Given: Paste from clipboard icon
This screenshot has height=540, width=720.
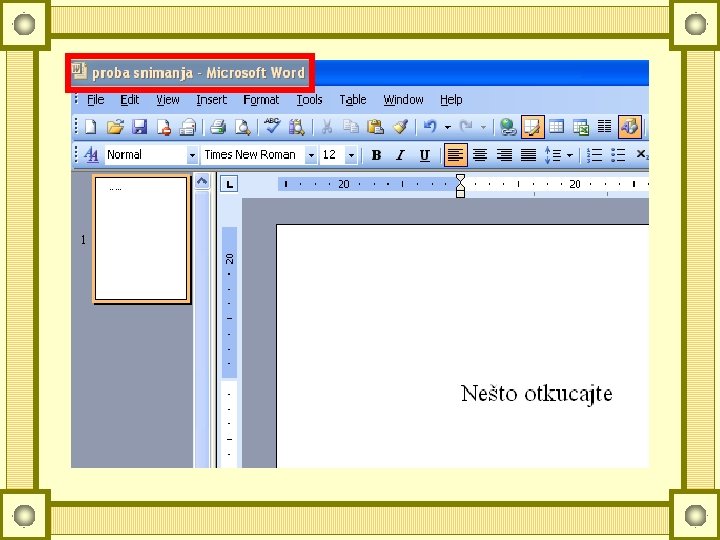Looking at the screenshot, I should 375,126.
